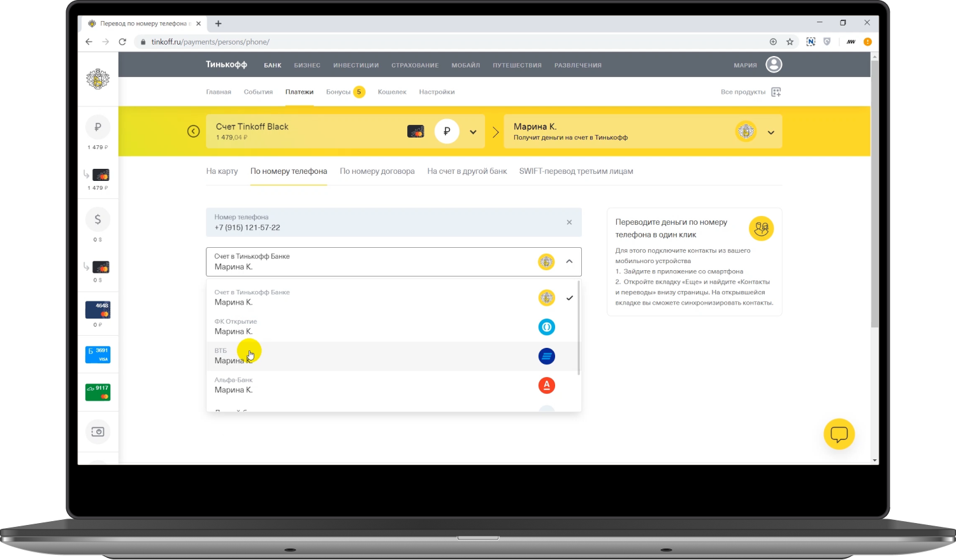Open the Tinkoff crest logo in sidebar
The image size is (956, 560).
pyautogui.click(x=98, y=79)
